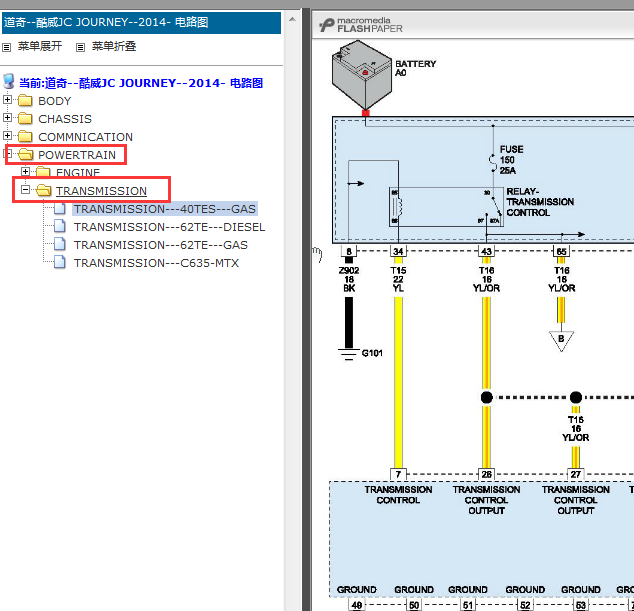Select the POWERTRAIN tree label

77,155
